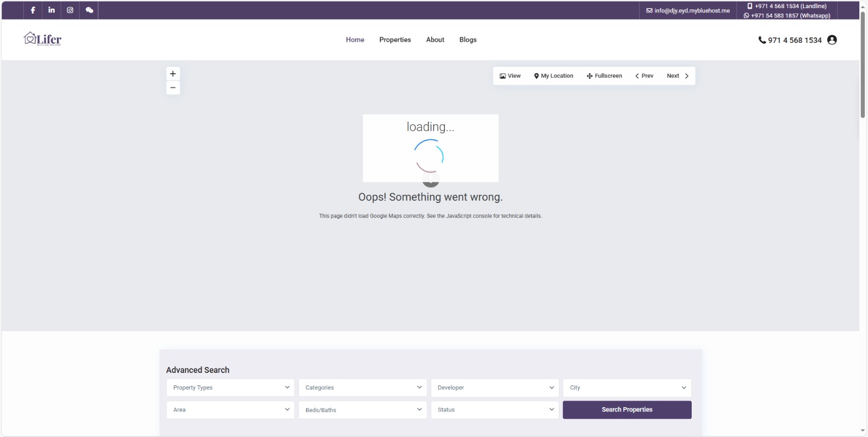The width and height of the screenshot is (868, 437).
Task: Click the Lifer logo
Action: coord(43,39)
